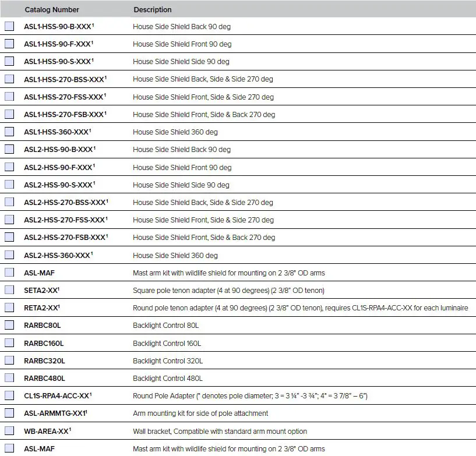
Task: Click the Description column header
Action: point(153,9)
